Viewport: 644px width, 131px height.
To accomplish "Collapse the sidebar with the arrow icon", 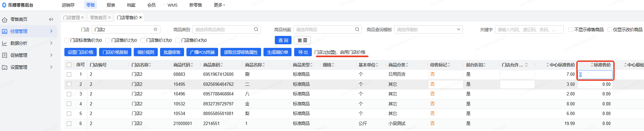I will (x=51, y=19).
